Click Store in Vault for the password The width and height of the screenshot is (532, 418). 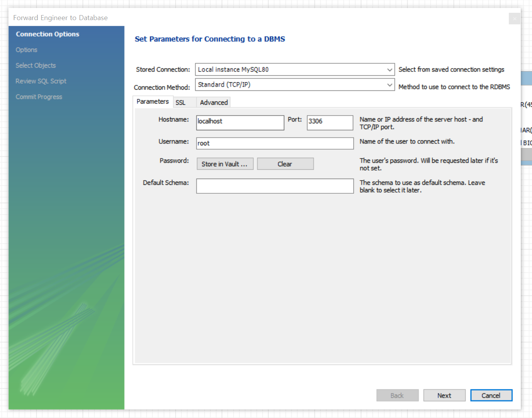pyautogui.click(x=225, y=164)
